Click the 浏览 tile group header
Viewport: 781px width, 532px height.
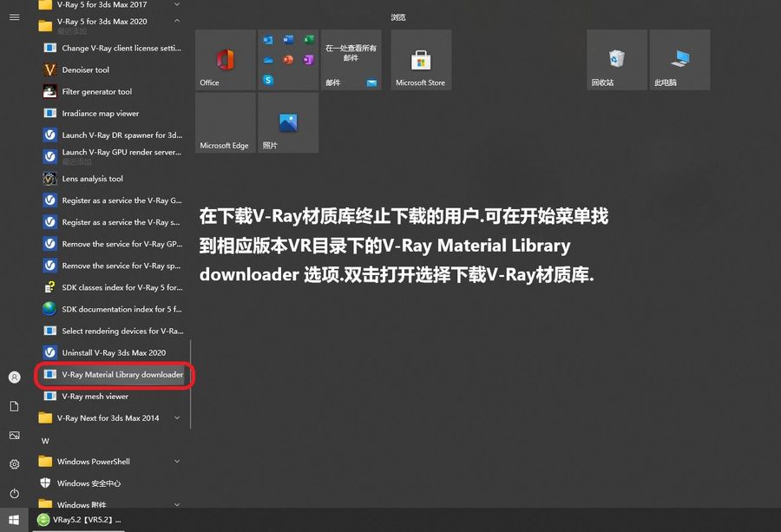[398, 17]
